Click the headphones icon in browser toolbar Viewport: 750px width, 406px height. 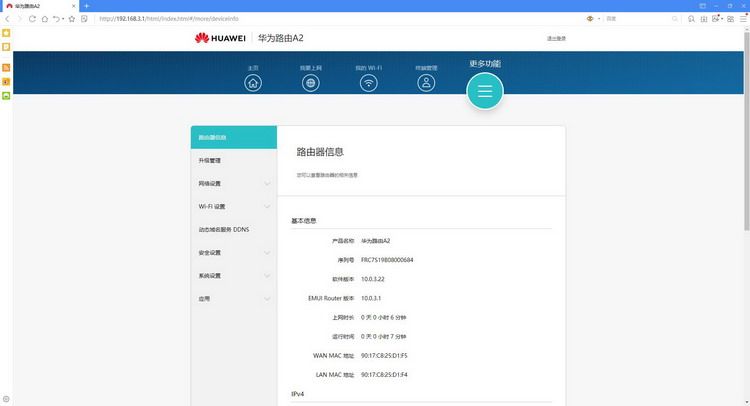(x=691, y=19)
